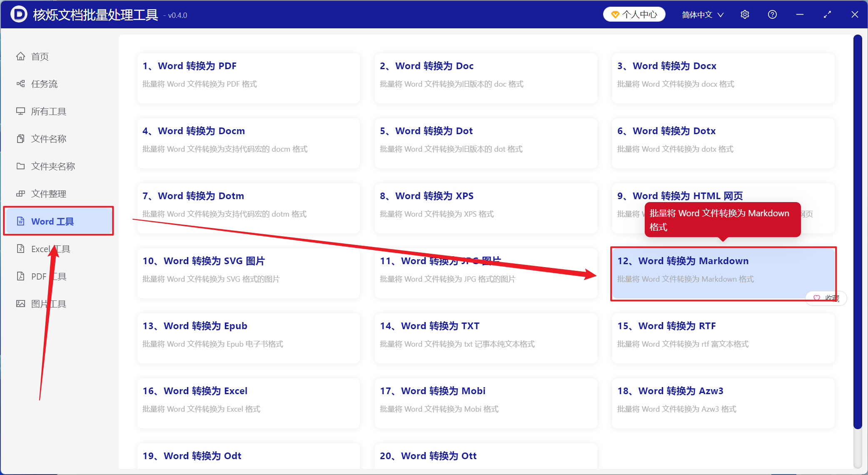Open the 个人中心 personal center button

coord(634,15)
